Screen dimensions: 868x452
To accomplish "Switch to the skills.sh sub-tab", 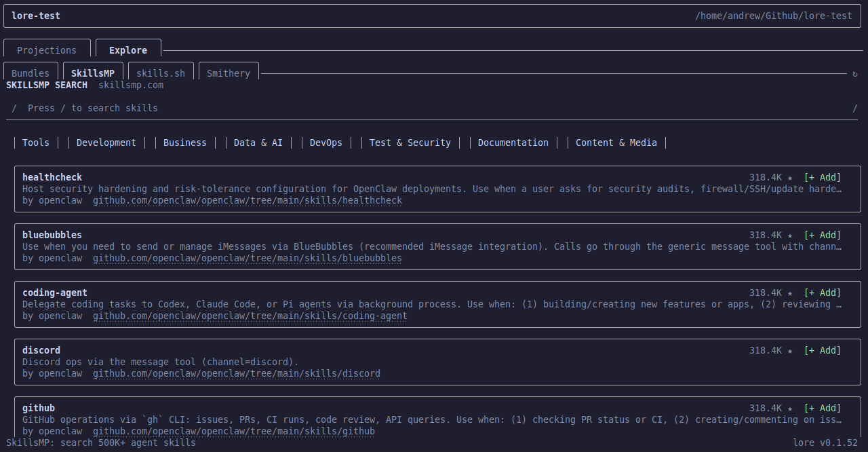I will pos(161,73).
